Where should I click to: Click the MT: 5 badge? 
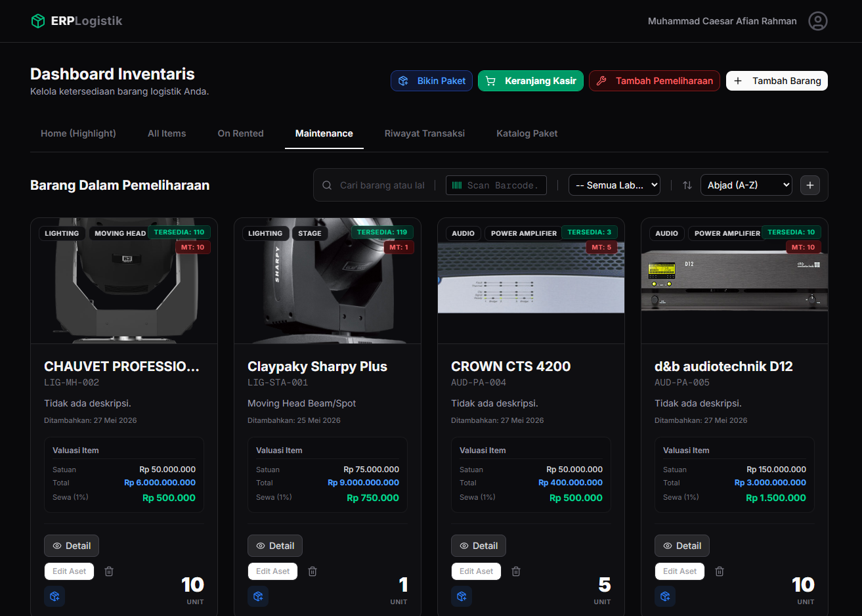(x=601, y=247)
